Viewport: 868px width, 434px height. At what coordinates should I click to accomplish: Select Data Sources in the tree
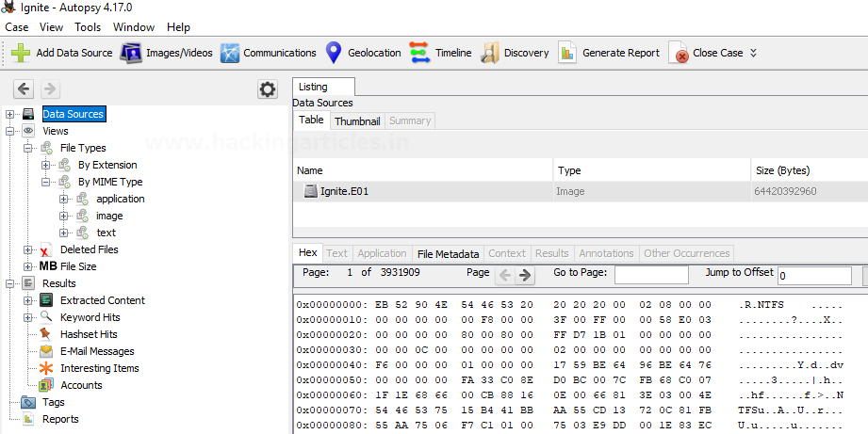pos(74,114)
